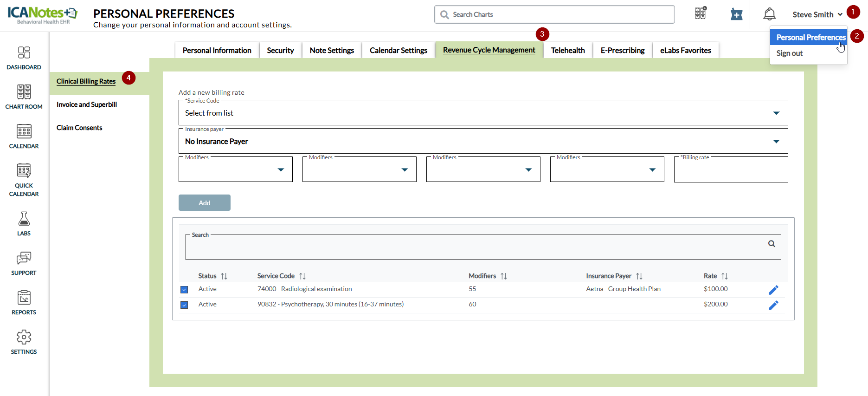Open the Reports sidebar icon

point(24,302)
